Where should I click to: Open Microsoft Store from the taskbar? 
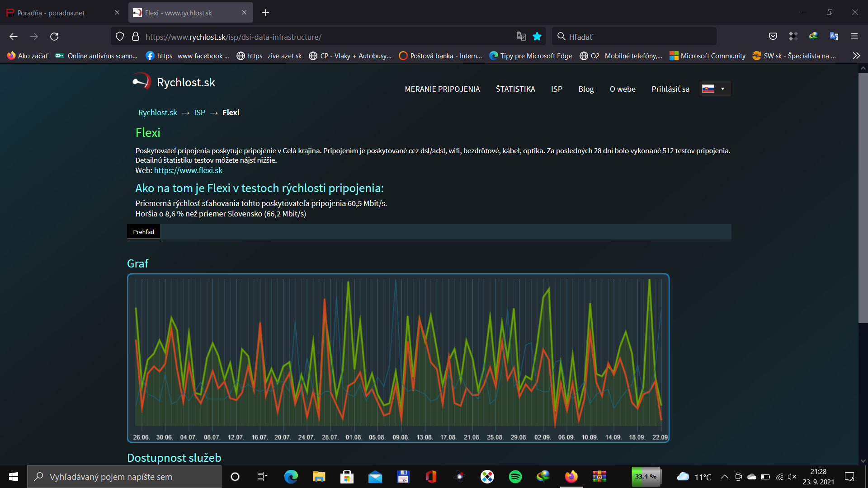[x=347, y=477]
